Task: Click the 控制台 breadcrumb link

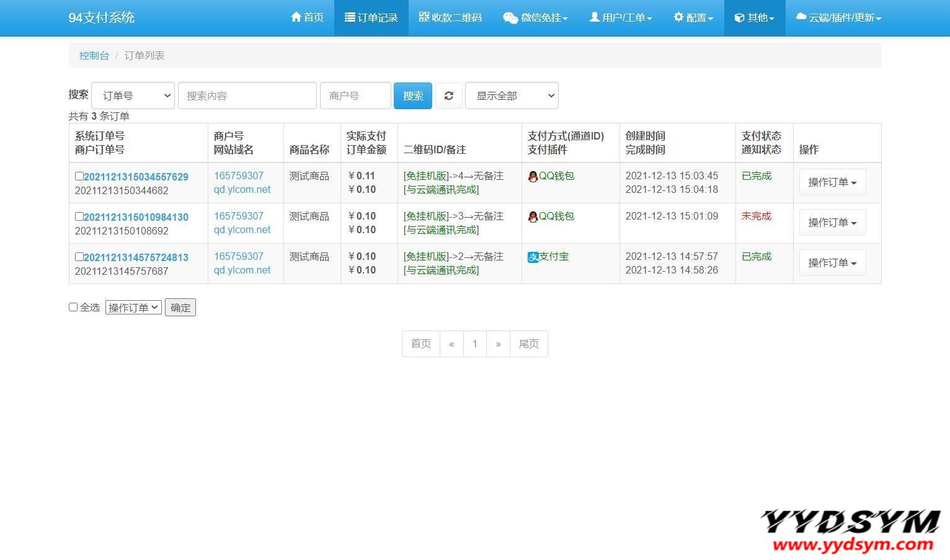Action: click(x=94, y=55)
